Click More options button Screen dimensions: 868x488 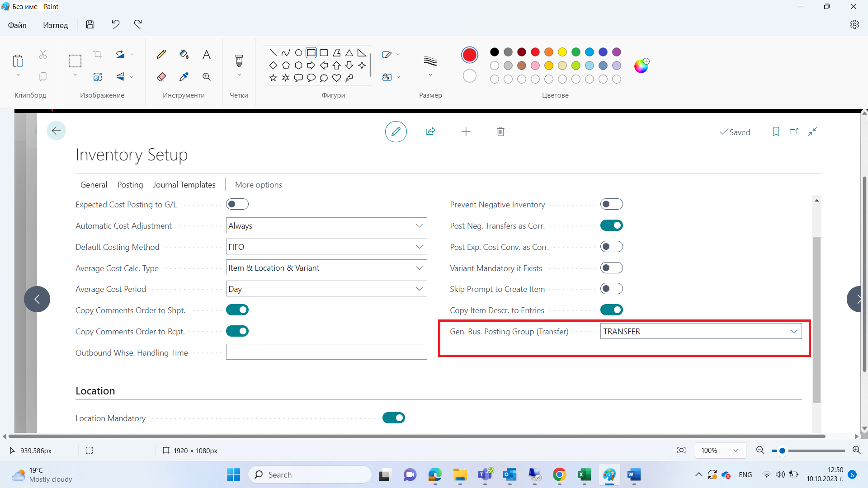258,185
